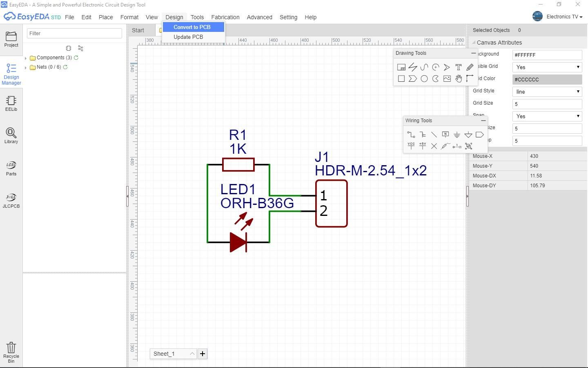Screen dimensions: 588x368
Task: Expand the Nets tree item
Action: point(26,67)
